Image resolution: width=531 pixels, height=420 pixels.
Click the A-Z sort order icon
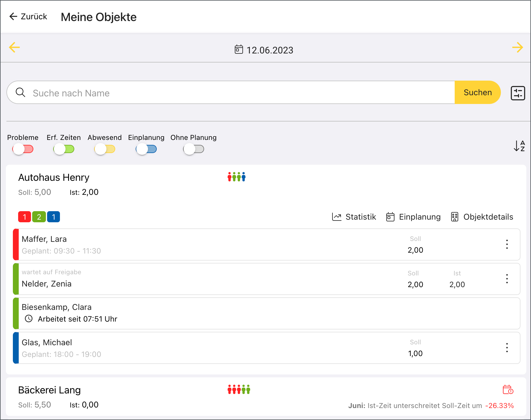[519, 146]
